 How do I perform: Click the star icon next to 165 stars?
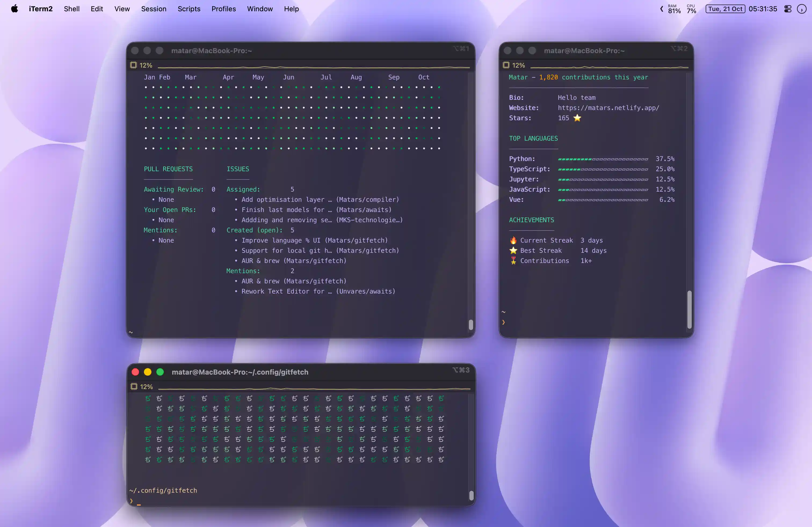[x=577, y=118]
